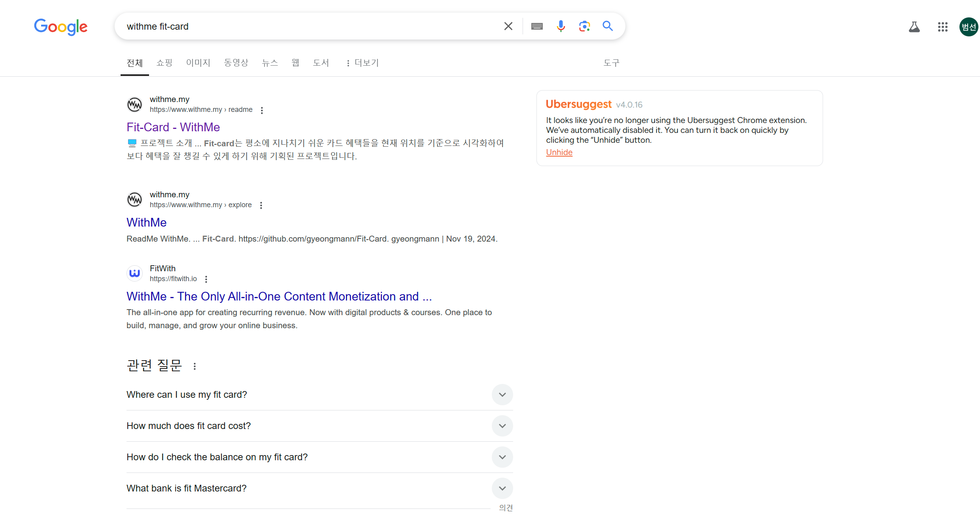Open the 더보기 more filters menu
The height and width of the screenshot is (516, 980).
click(363, 63)
